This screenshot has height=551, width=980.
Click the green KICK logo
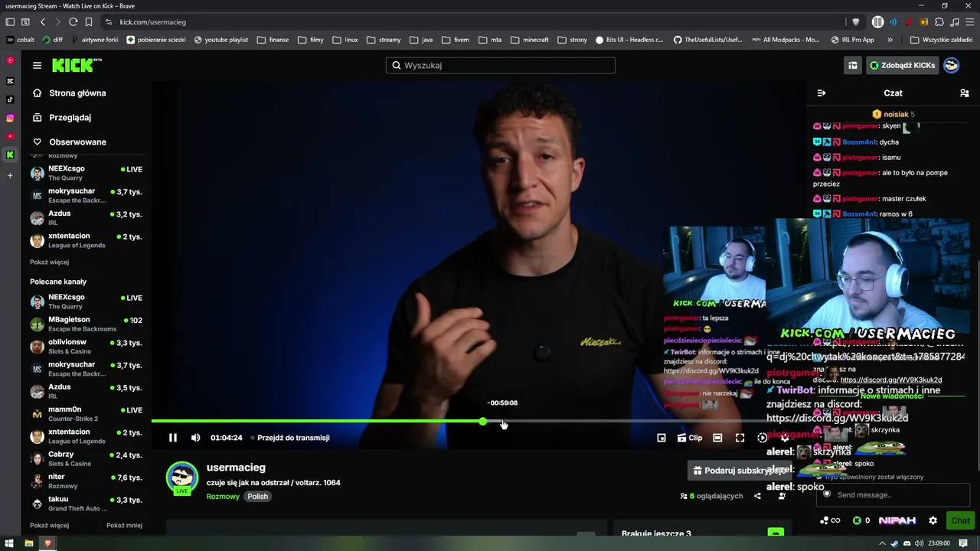pyautogui.click(x=77, y=66)
